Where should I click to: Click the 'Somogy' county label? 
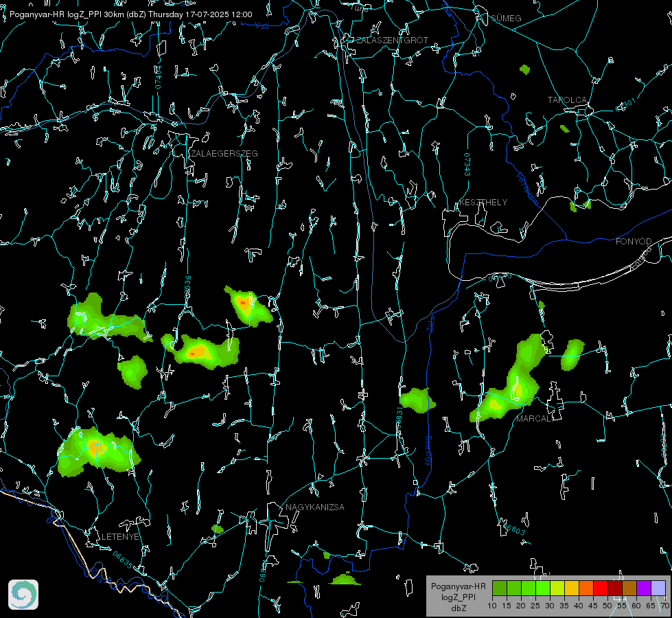(x=428, y=451)
